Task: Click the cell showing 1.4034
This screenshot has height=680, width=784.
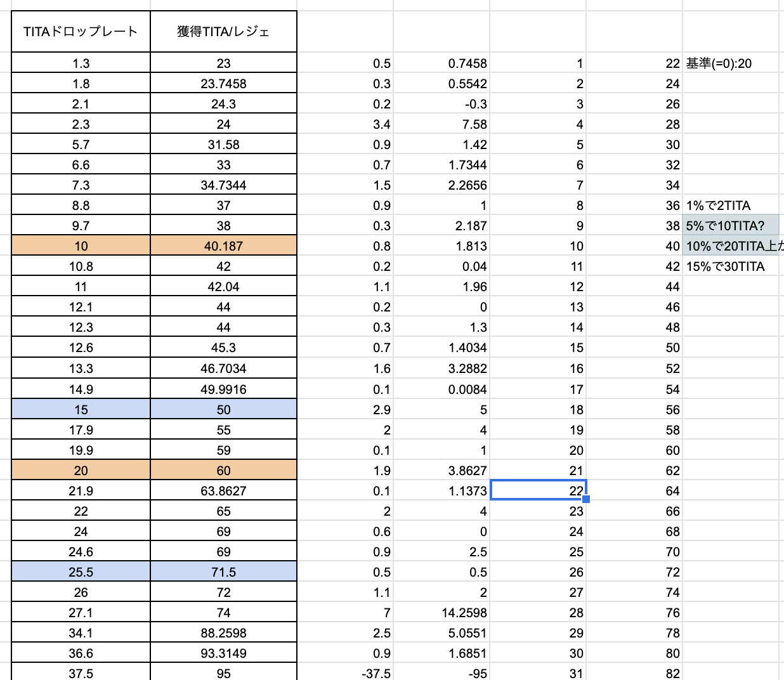Action: [x=442, y=347]
